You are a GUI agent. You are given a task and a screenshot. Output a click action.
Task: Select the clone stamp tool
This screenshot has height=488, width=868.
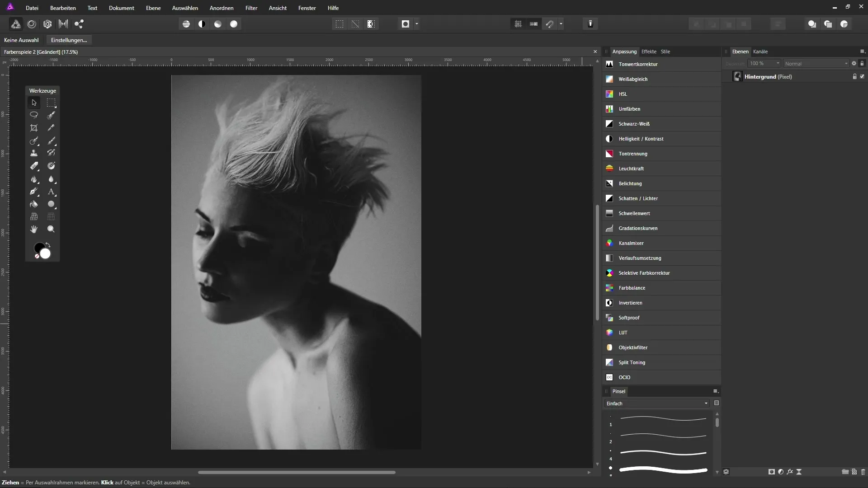(34, 153)
